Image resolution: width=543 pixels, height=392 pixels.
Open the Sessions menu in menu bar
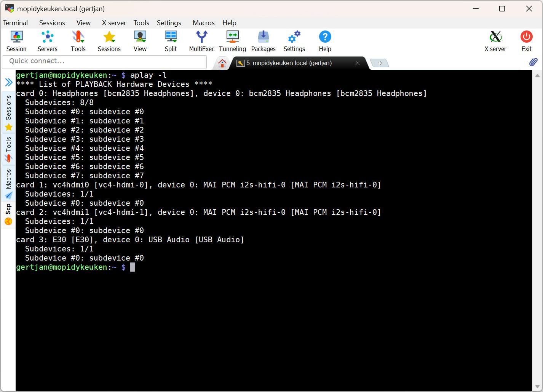click(52, 23)
